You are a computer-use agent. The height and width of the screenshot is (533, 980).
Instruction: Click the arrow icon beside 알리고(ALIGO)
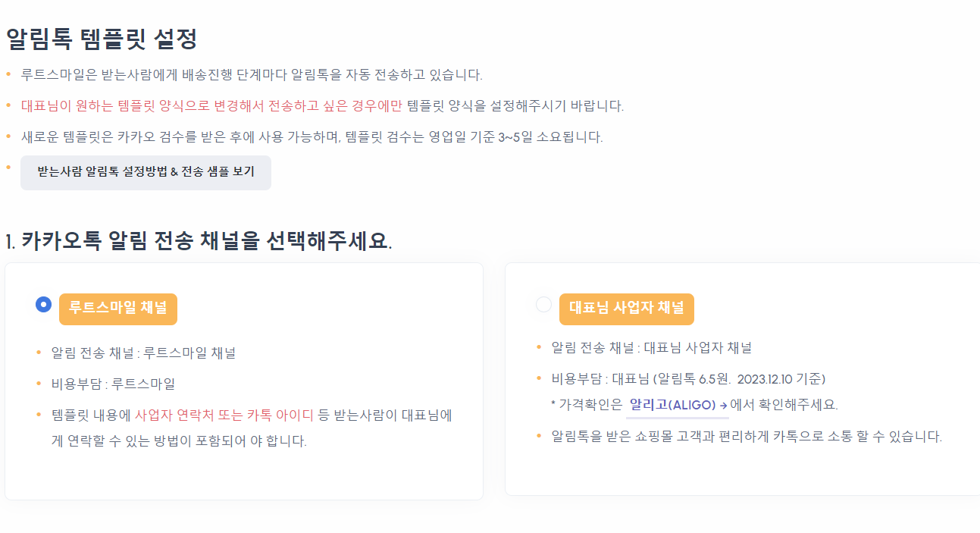click(723, 405)
